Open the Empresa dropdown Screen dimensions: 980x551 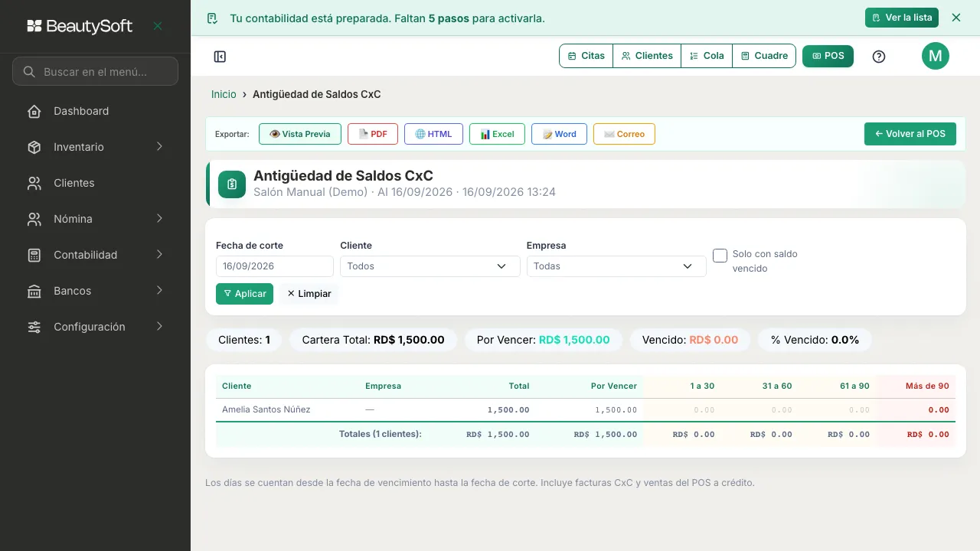[x=616, y=266]
